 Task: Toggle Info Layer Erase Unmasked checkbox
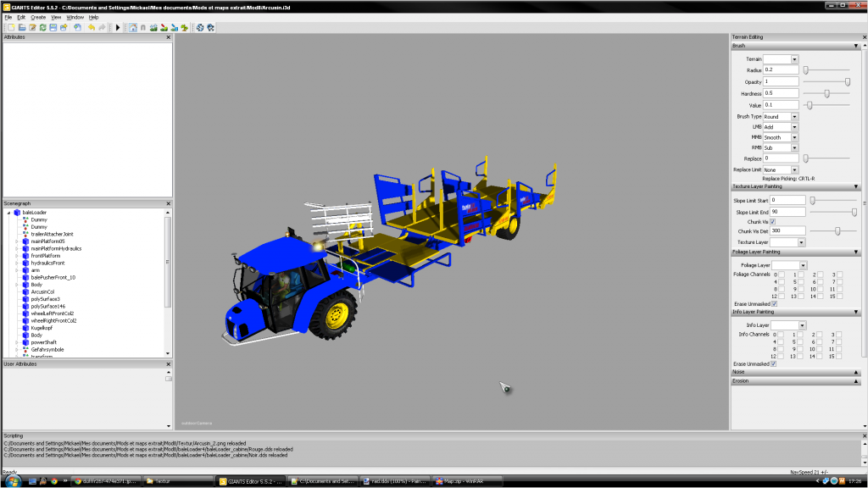[773, 364]
